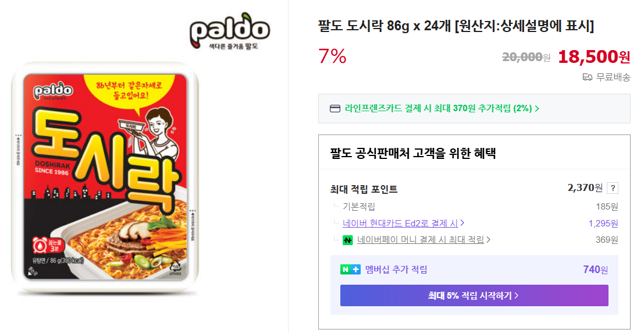The image size is (644, 333).
Task: Expand the chevron after 라인프렌즈카드 추가적립 text
Action: coord(537,108)
